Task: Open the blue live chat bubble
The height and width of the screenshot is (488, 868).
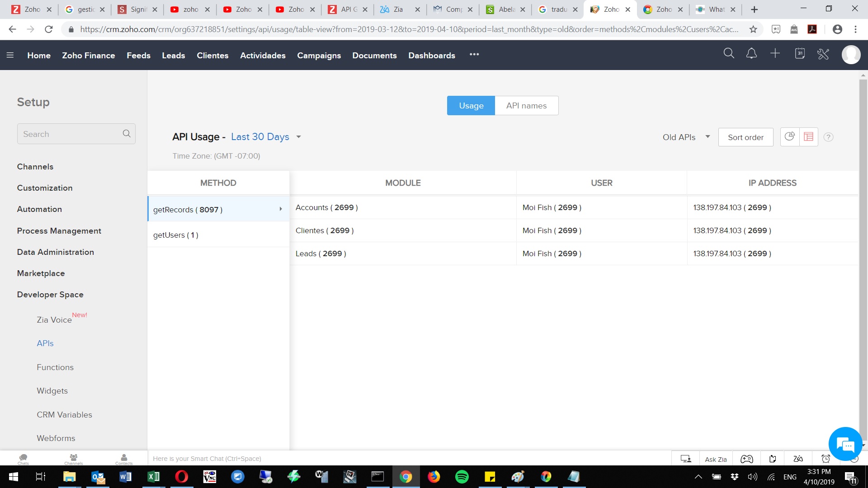Action: click(x=845, y=444)
